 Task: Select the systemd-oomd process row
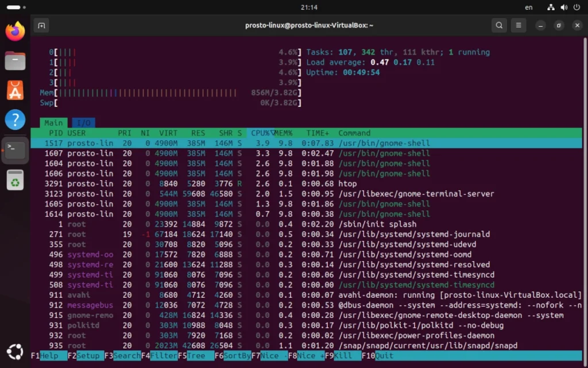click(307, 255)
